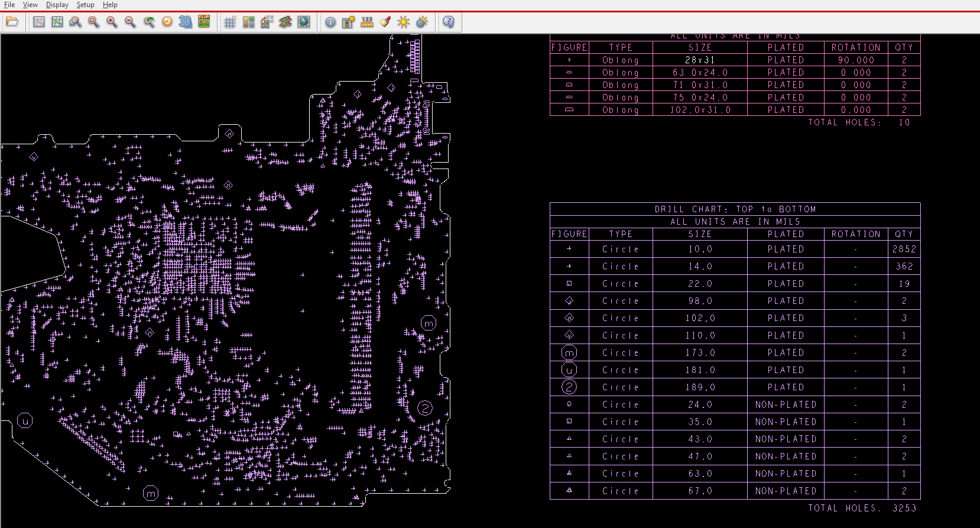Select the measure ruler tool

point(367,22)
